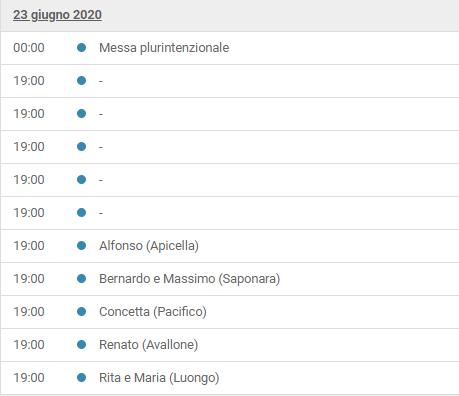Open the 23 giugno 2020 date link
Viewport: 459px width, 396px height.
click(x=57, y=15)
